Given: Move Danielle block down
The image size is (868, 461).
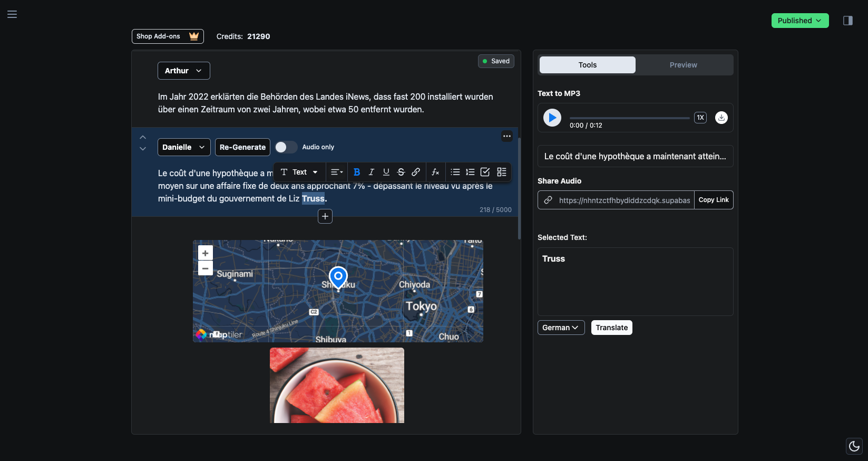Looking at the screenshot, I should click(x=143, y=149).
